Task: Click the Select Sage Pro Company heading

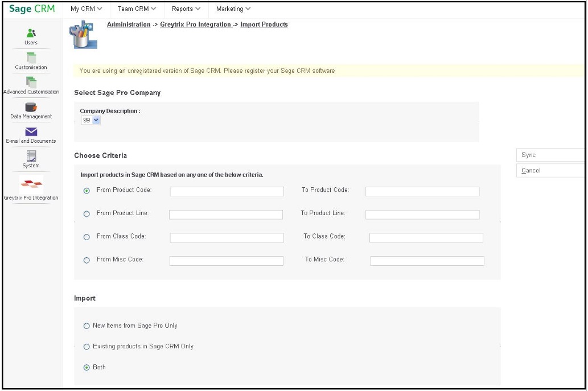Action: tap(117, 93)
